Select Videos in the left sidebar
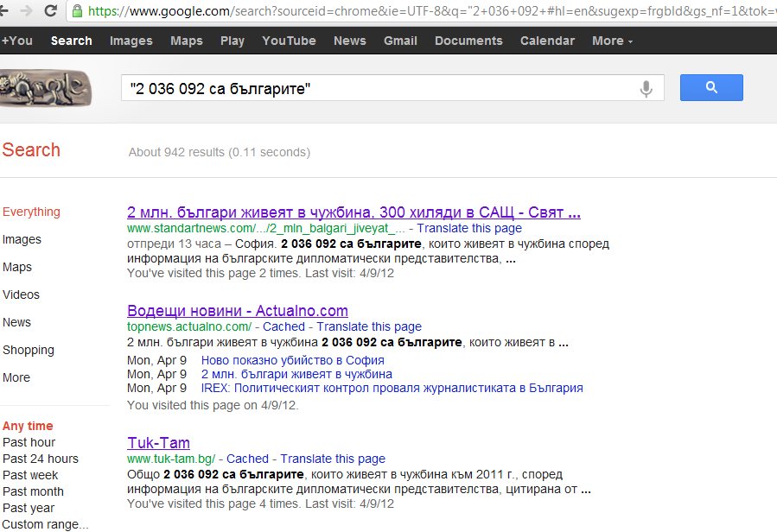 click(21, 294)
